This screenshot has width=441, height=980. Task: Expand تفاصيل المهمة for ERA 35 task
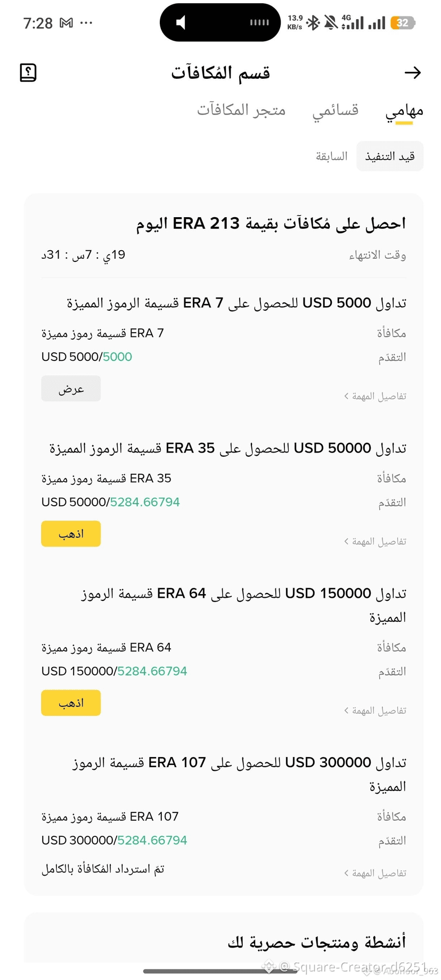point(375,541)
